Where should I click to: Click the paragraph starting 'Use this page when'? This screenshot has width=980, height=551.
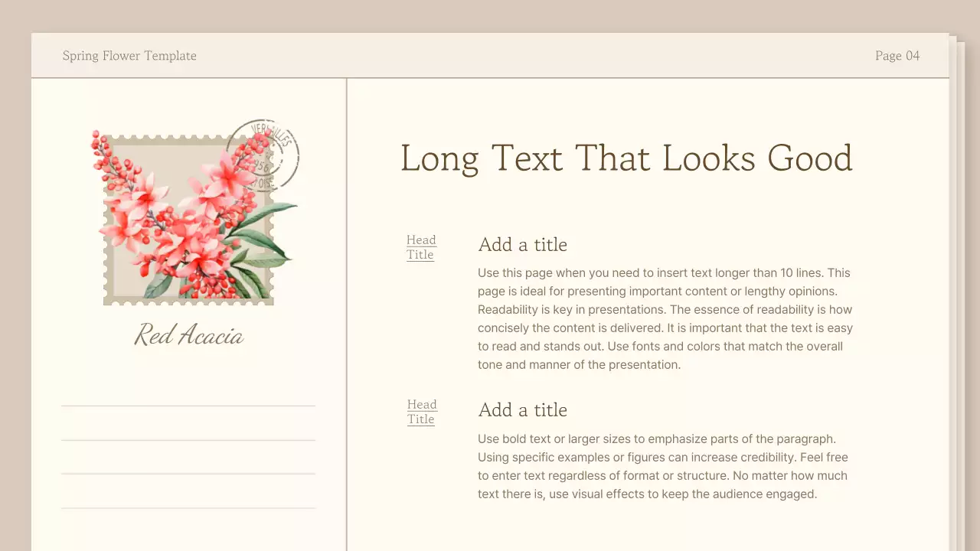pyautogui.click(x=665, y=319)
